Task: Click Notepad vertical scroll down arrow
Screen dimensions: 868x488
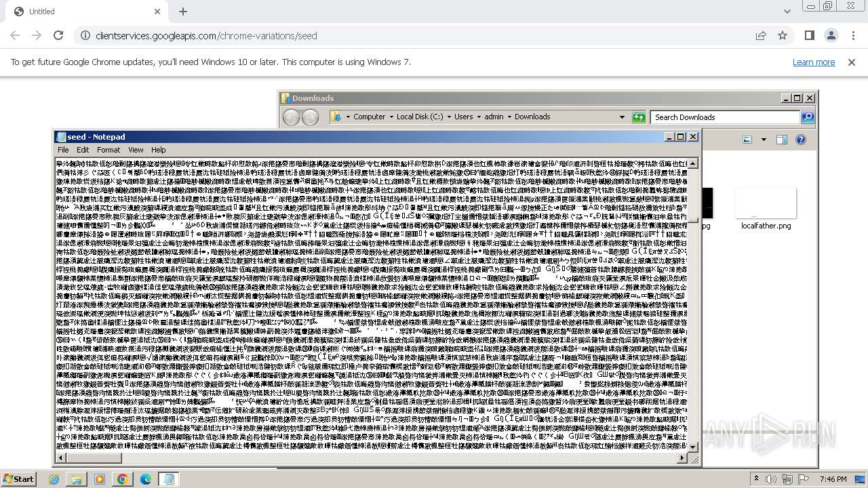Action: [x=693, y=447]
